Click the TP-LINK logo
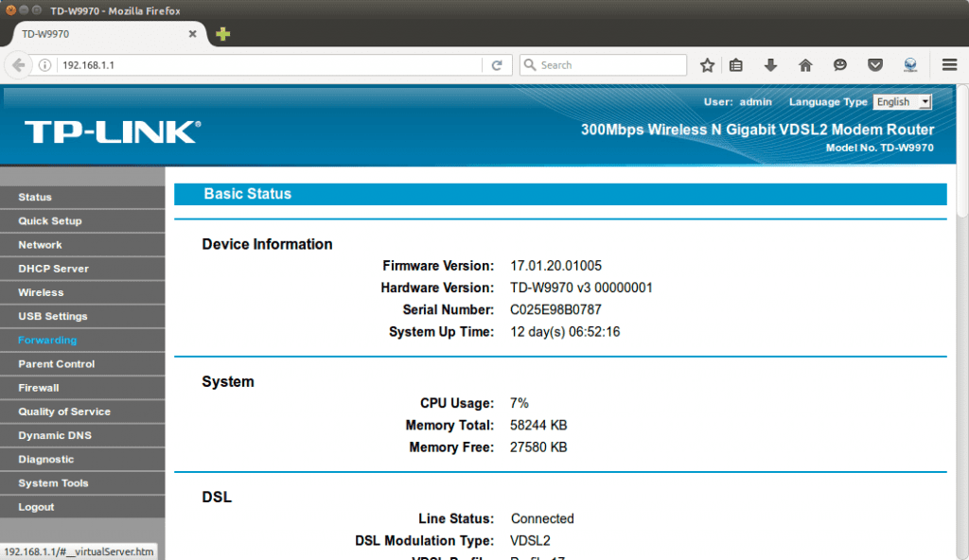 113,131
